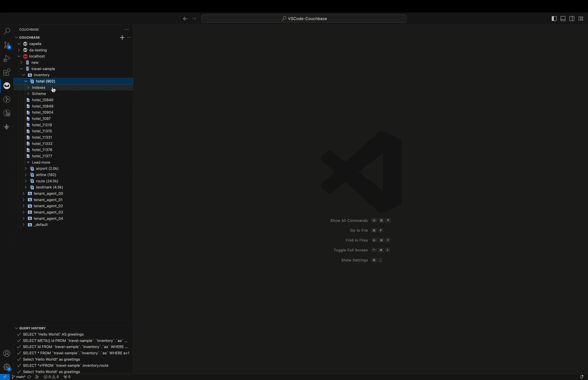Open the Accounts menu icon
The image size is (588, 380).
[x=7, y=353]
